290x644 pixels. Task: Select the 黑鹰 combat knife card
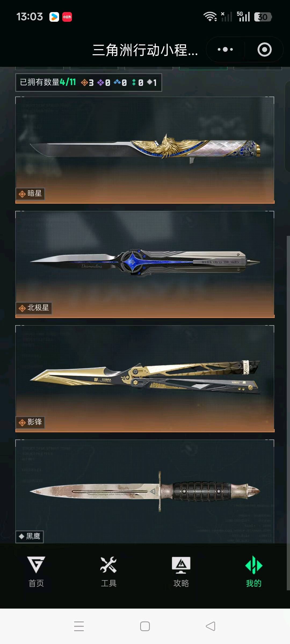coord(145,492)
